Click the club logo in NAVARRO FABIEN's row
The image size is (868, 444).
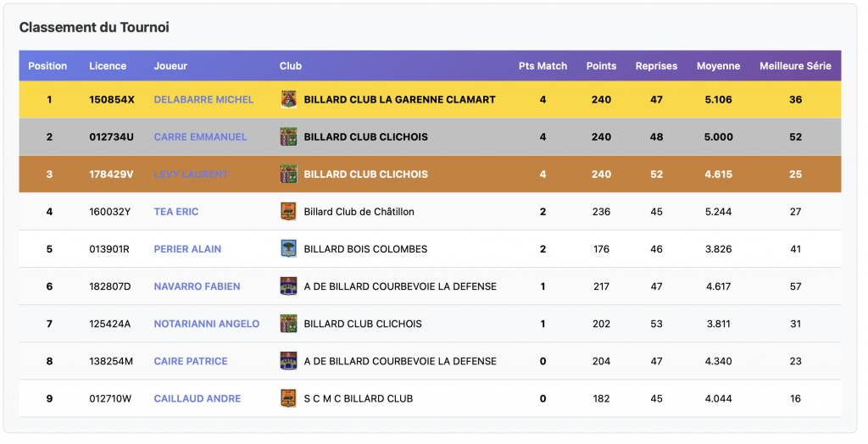[x=288, y=286]
